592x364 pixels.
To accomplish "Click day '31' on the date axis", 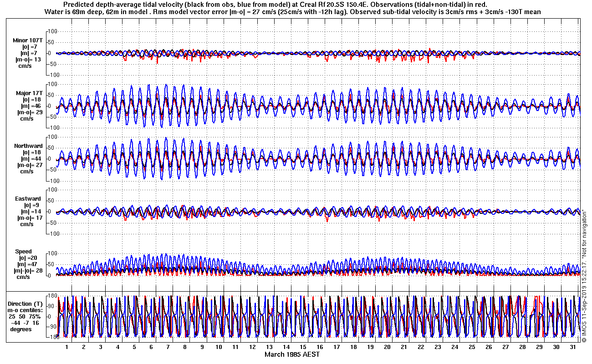I will (572, 347).
